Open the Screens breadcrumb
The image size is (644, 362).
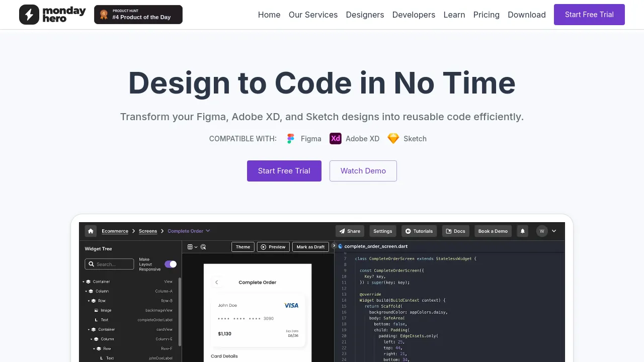tap(148, 231)
